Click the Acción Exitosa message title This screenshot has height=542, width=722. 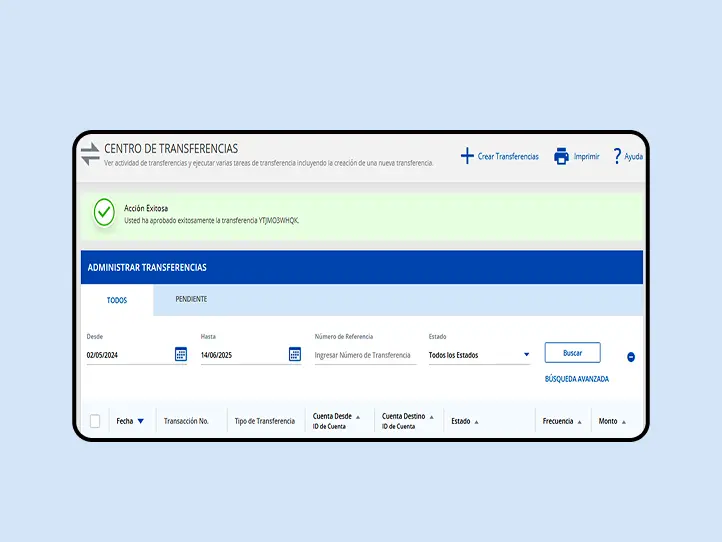[146, 208]
